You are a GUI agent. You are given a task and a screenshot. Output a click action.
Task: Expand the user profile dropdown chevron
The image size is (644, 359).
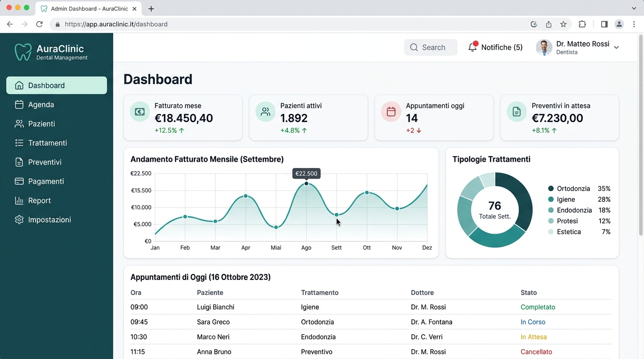coord(616,47)
